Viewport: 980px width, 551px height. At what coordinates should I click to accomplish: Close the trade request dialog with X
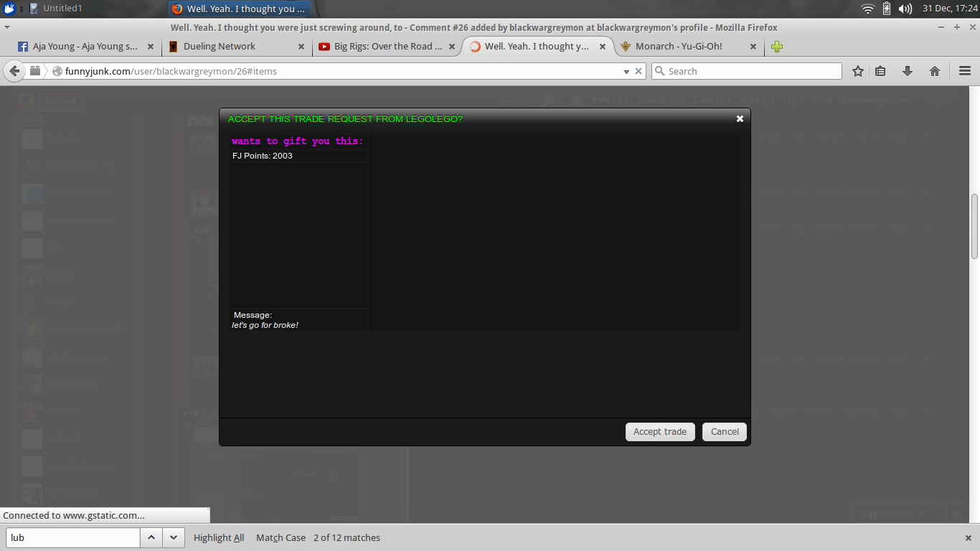click(x=740, y=119)
